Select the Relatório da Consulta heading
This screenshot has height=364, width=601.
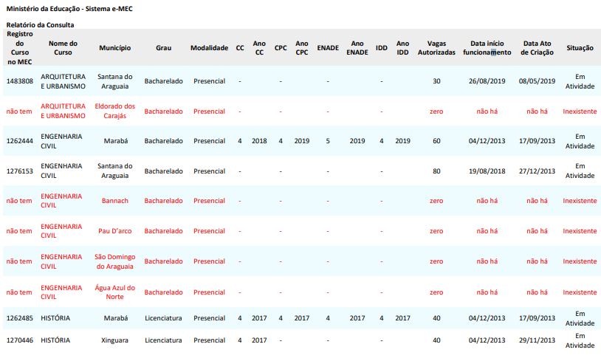pyautogui.click(x=41, y=25)
